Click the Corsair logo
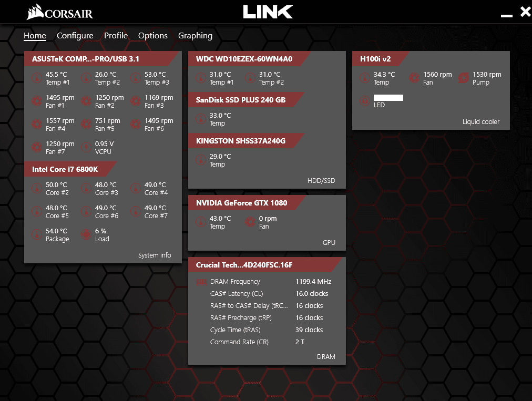This screenshot has height=401, width=532. (60, 12)
